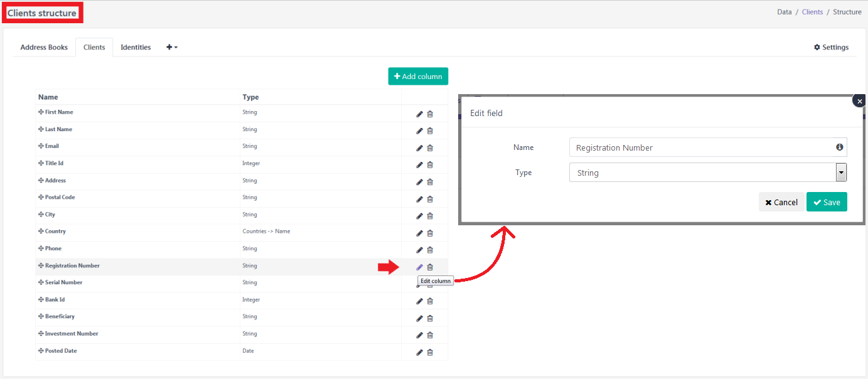Viewport: 868px width, 379px height.
Task: Delete the Beneficiary column via its trash icon
Action: pos(430,318)
